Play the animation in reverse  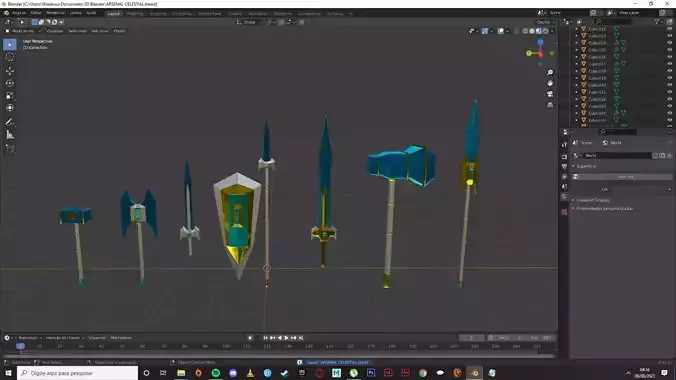(279, 338)
